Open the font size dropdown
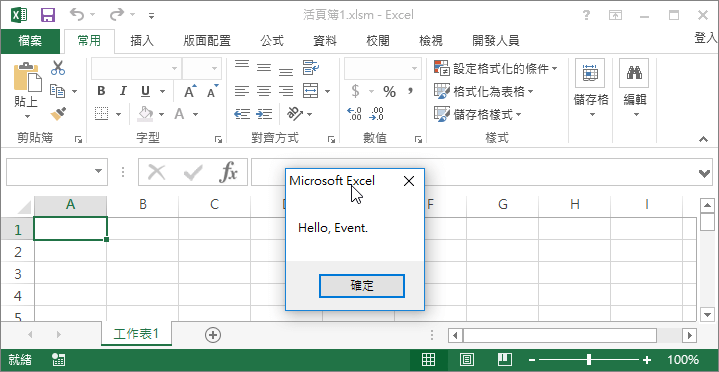Viewport: 719px width, 372px height. [215, 68]
